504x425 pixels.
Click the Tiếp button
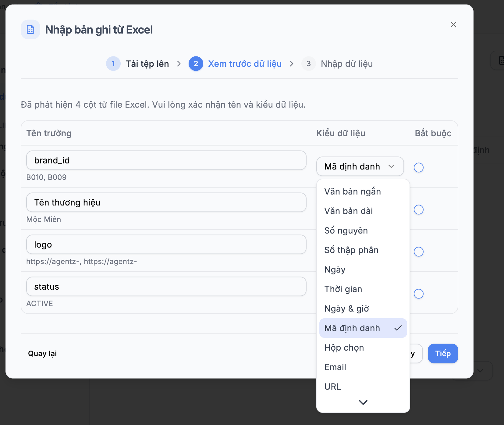click(x=443, y=354)
